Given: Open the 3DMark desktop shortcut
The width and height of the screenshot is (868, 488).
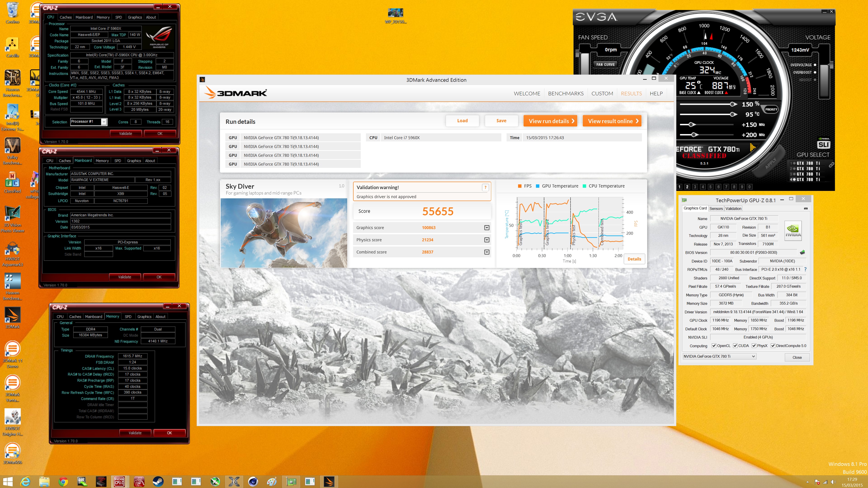Looking at the screenshot, I should coord(12,318).
